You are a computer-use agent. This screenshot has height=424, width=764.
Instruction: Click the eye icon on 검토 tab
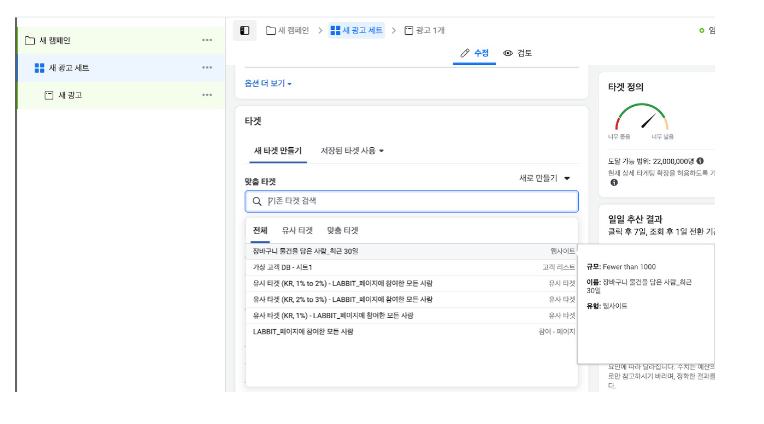[x=508, y=53]
